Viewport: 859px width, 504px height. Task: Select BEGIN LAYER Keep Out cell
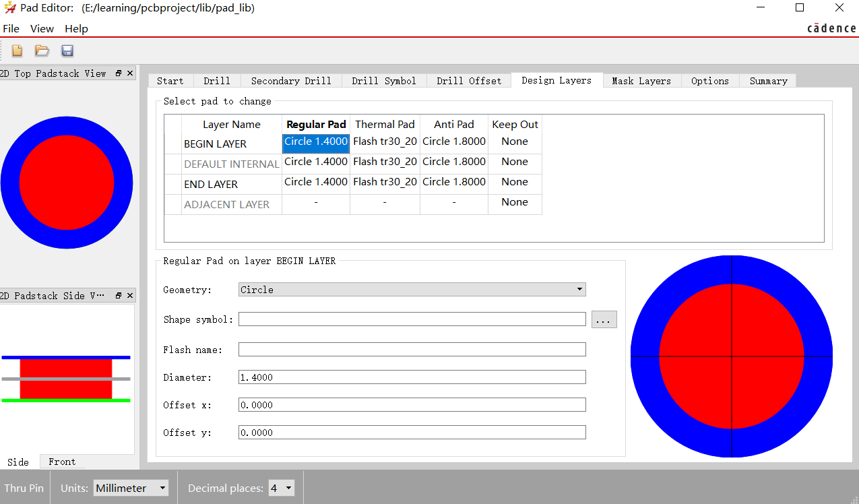pos(515,144)
